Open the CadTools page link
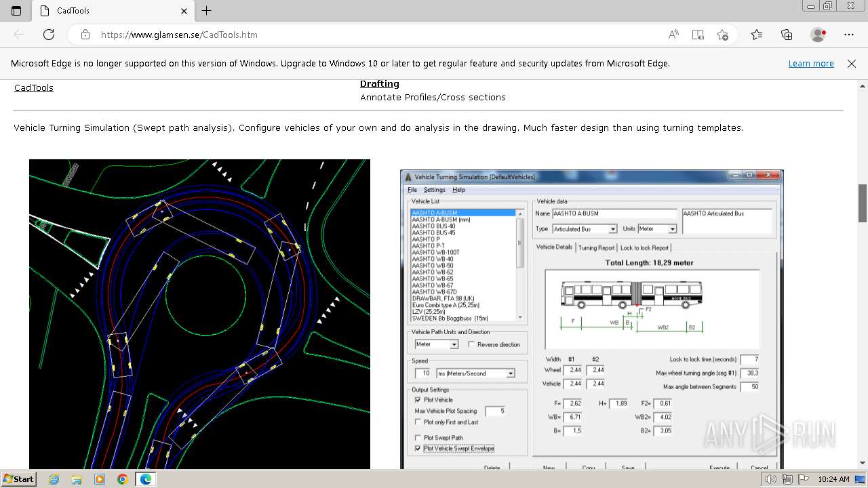The width and height of the screenshot is (868, 488). 34,88
